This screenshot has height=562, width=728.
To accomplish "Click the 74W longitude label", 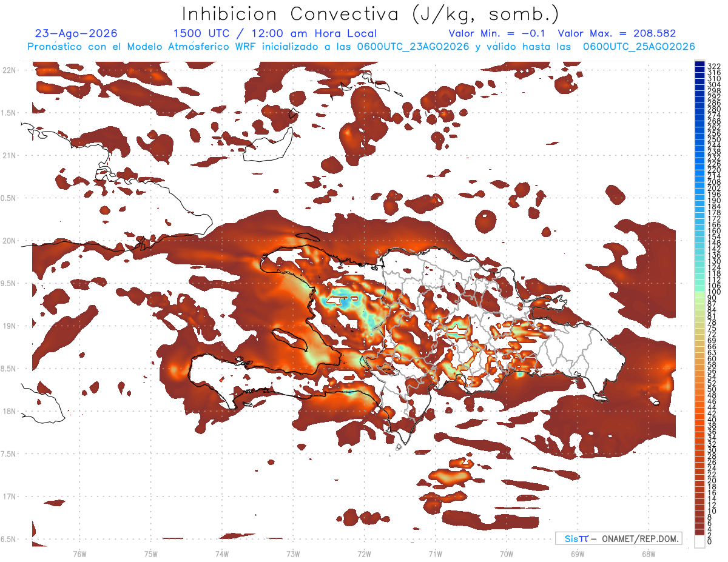I will (222, 554).
